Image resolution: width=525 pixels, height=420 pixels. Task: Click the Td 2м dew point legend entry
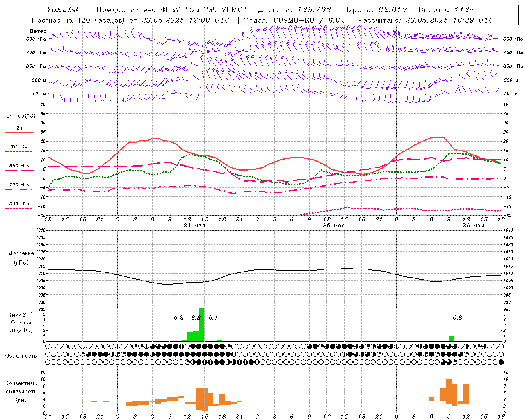19,149
